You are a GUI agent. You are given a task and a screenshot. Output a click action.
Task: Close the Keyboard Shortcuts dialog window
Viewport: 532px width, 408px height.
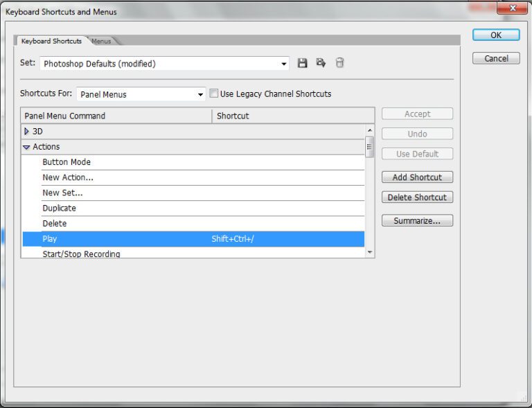pyautogui.click(x=511, y=9)
